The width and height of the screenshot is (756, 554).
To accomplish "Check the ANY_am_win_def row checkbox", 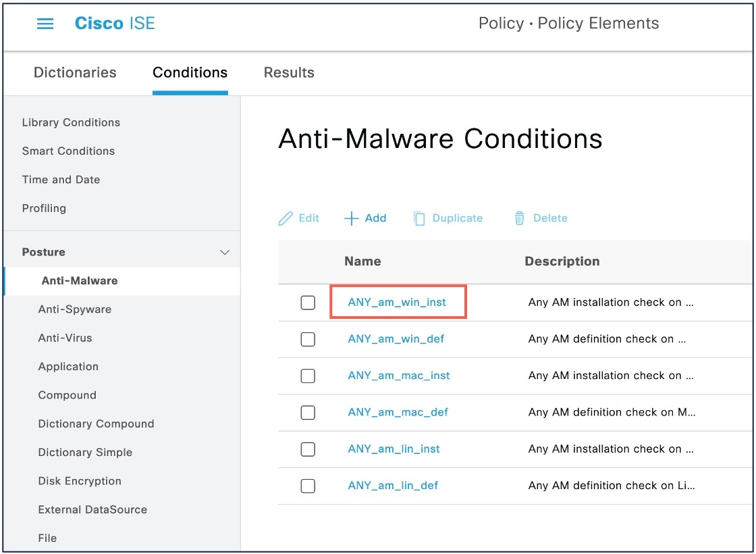I will click(x=308, y=339).
